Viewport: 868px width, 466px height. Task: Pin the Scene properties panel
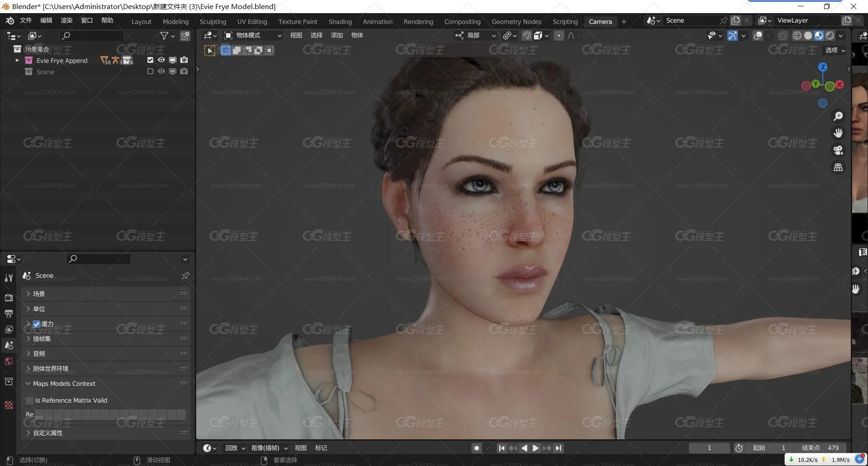pyautogui.click(x=185, y=276)
